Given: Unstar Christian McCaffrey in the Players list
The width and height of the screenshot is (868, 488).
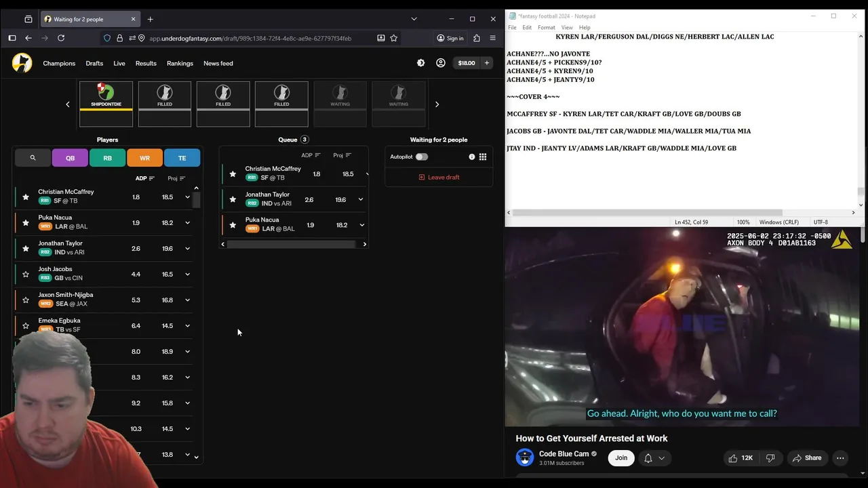Looking at the screenshot, I should [x=26, y=197].
